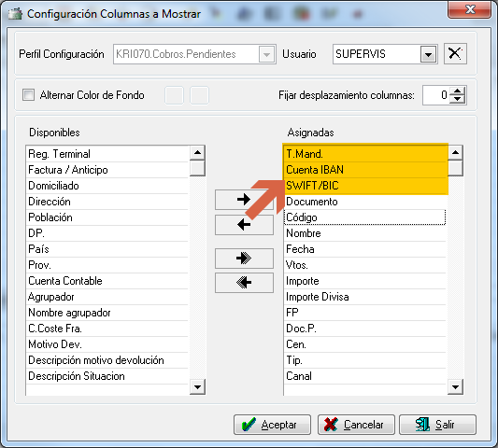Enable the Alternar Color de Fondo checkbox

[x=28, y=95]
